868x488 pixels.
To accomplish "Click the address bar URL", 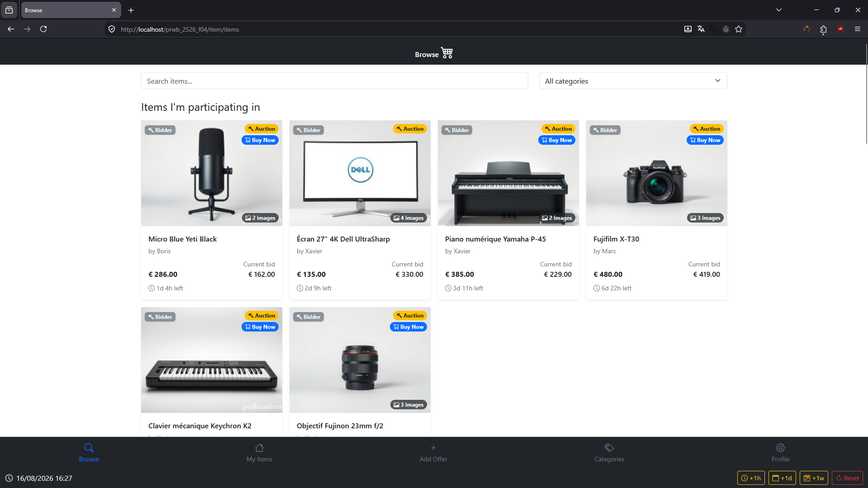I will tap(180, 29).
